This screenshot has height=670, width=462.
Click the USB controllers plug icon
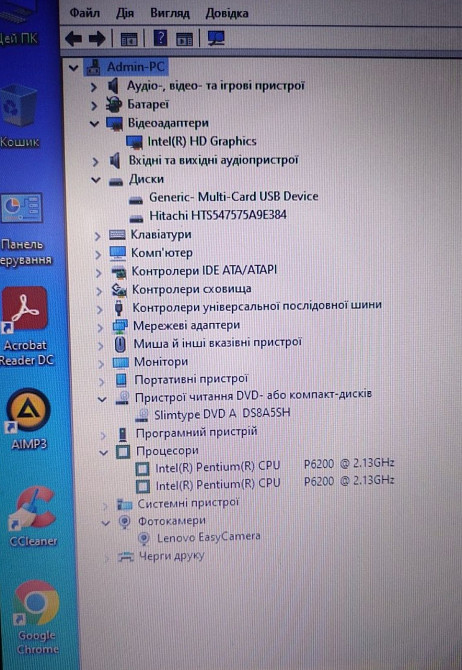click(x=119, y=308)
